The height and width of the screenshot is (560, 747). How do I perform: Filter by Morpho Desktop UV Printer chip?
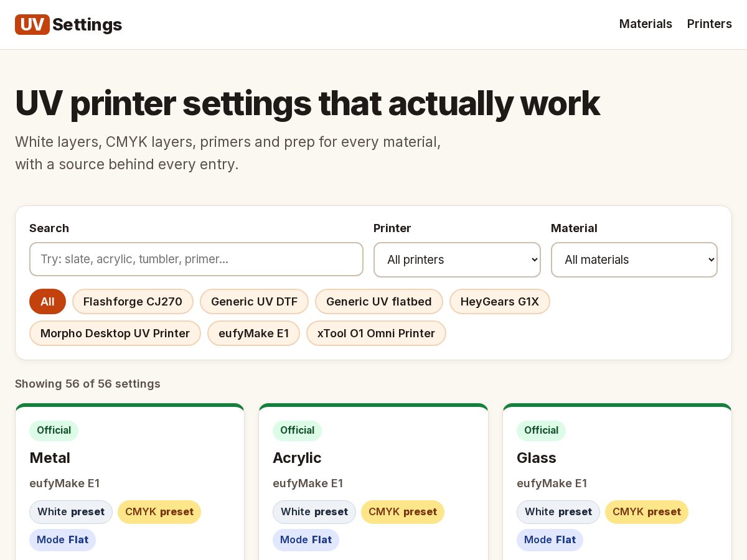click(x=115, y=334)
